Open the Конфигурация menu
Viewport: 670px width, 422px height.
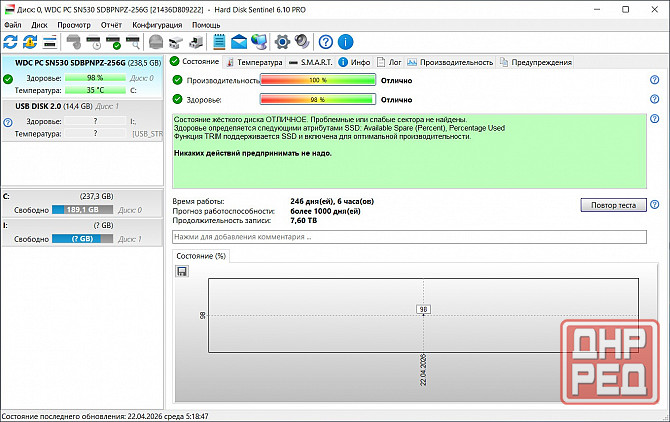(157, 23)
